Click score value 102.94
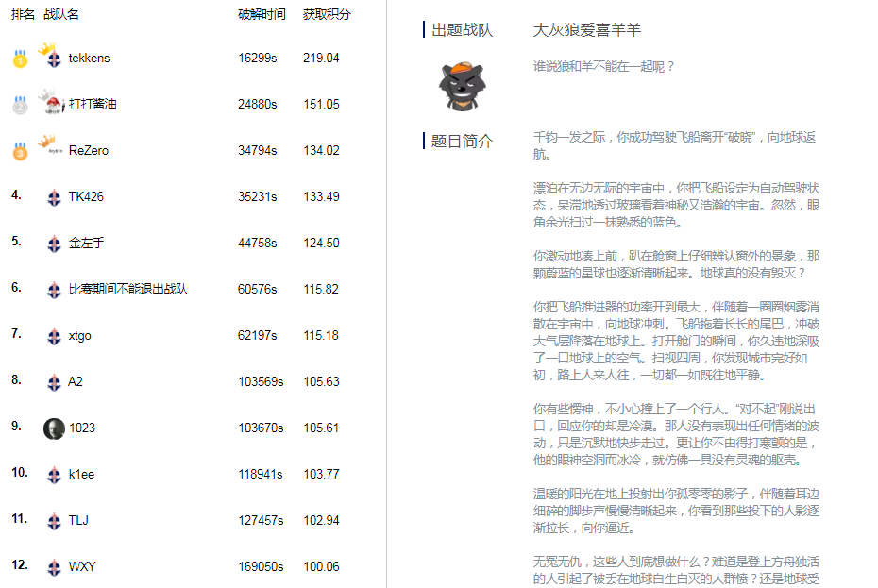This screenshot has width=878, height=588. click(x=321, y=520)
